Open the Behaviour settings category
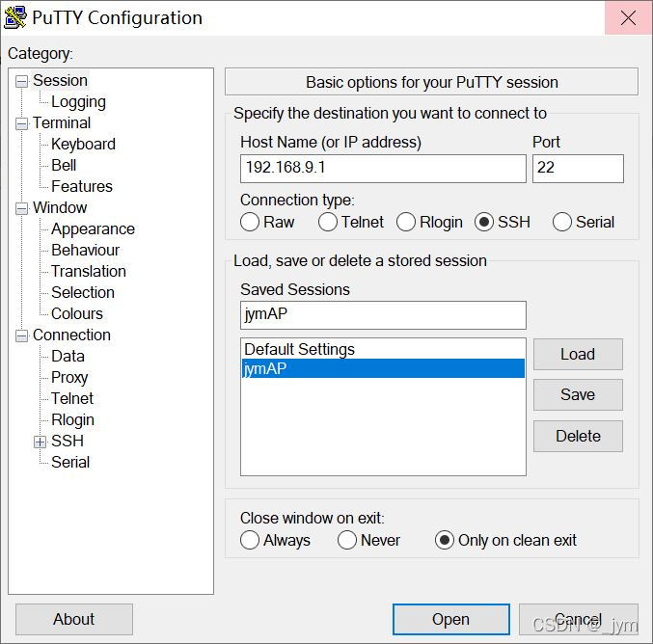Viewport: 653px width, 644px height. click(x=86, y=251)
